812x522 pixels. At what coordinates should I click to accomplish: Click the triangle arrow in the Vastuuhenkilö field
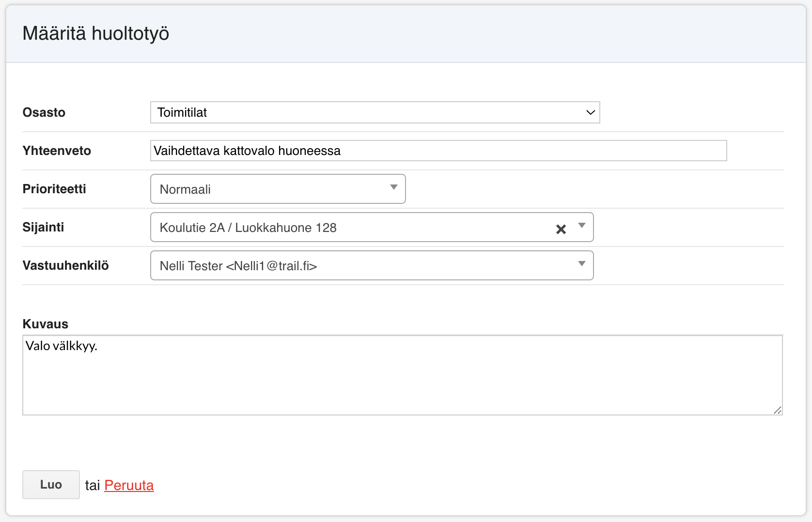[x=582, y=264]
